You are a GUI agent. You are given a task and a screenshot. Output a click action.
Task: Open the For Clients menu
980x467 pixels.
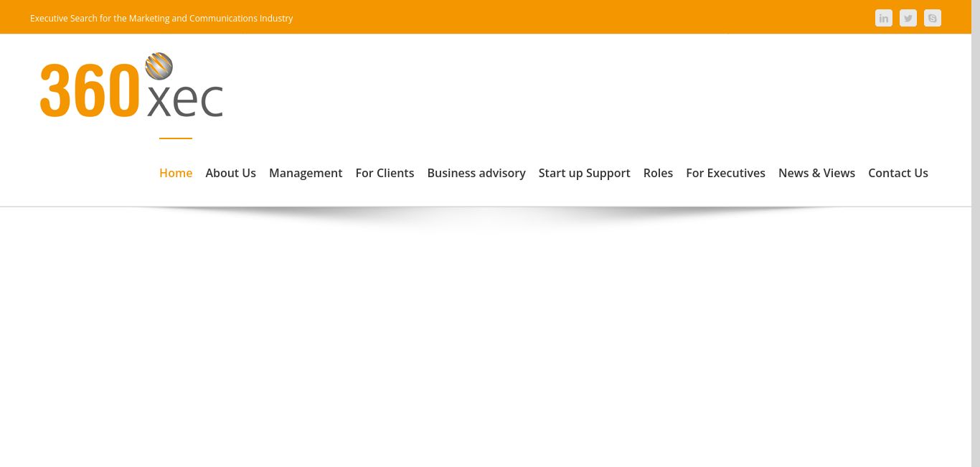click(385, 173)
